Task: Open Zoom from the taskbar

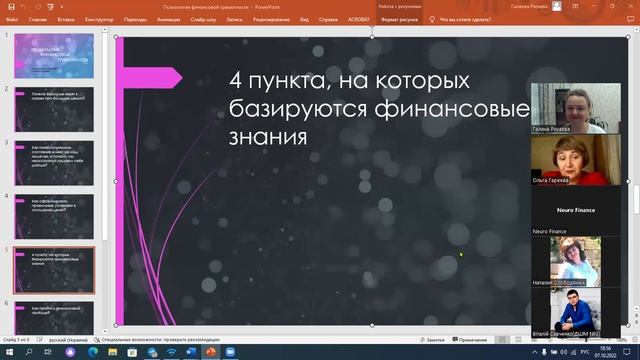Action: 230,352
